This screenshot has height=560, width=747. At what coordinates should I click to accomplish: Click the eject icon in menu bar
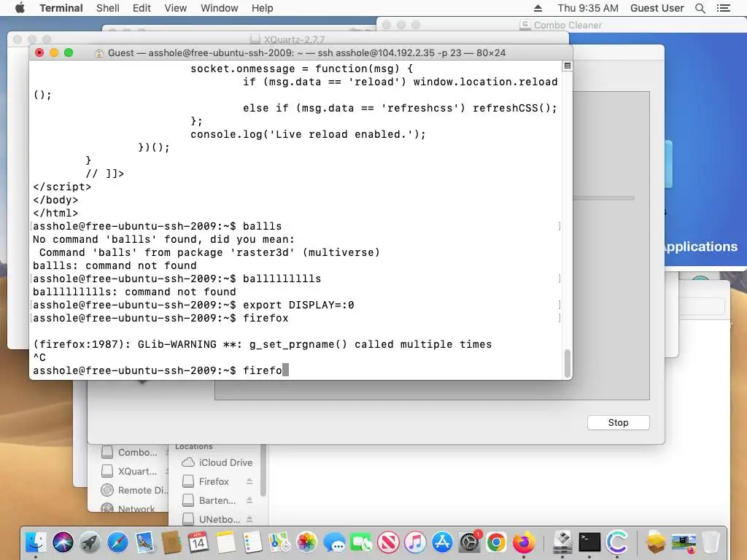coord(538,8)
